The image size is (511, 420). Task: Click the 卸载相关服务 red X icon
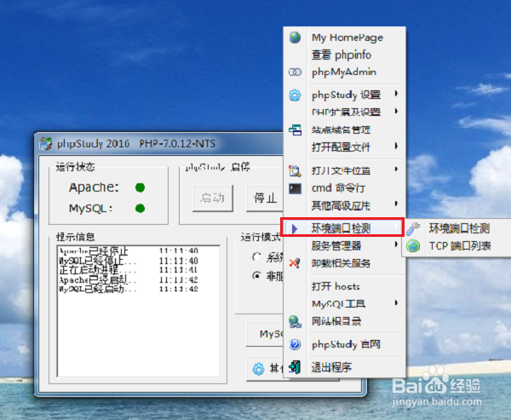pyautogui.click(x=295, y=263)
